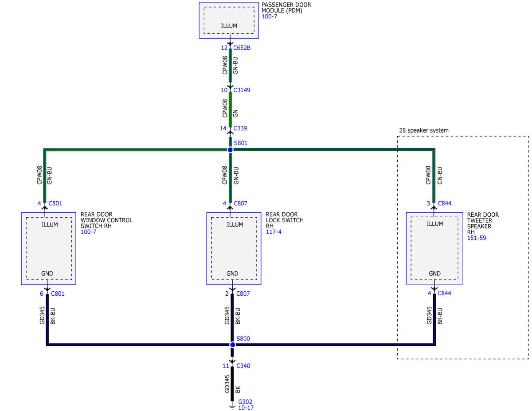Click the S800 splice label

pos(243,338)
